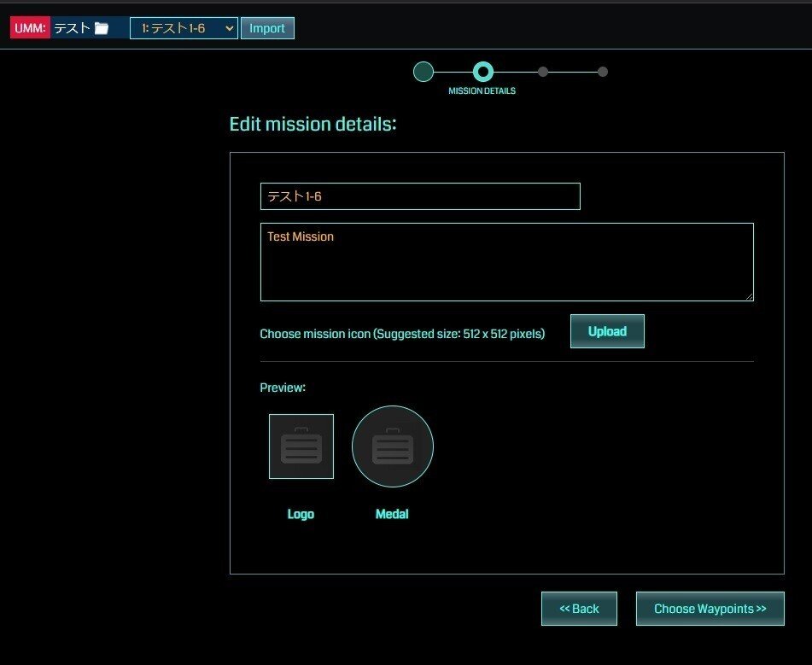Open the mission selector dropdown テスト1-6
This screenshot has width=812, height=665.
184,28
